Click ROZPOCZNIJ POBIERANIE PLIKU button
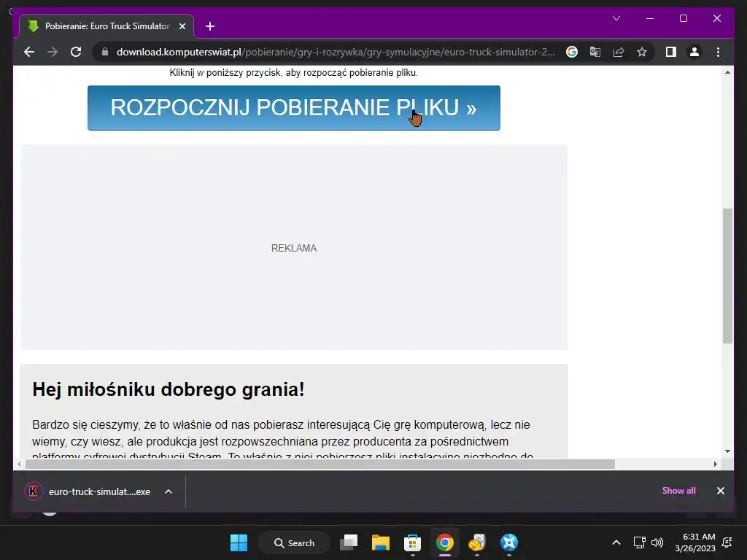The image size is (747, 560). [293, 108]
